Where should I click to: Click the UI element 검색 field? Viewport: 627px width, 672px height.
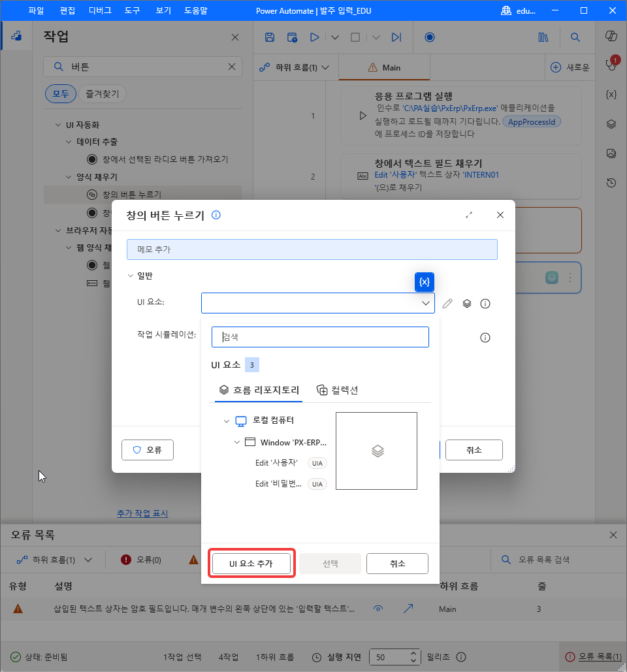[320, 337]
